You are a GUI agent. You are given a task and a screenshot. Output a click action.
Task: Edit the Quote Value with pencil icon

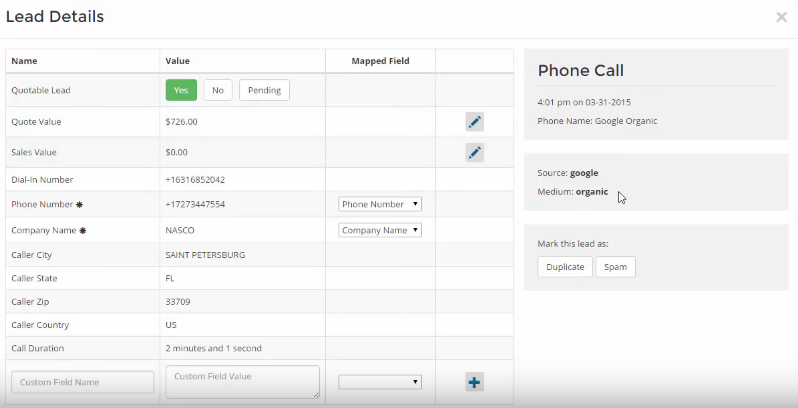coord(474,122)
